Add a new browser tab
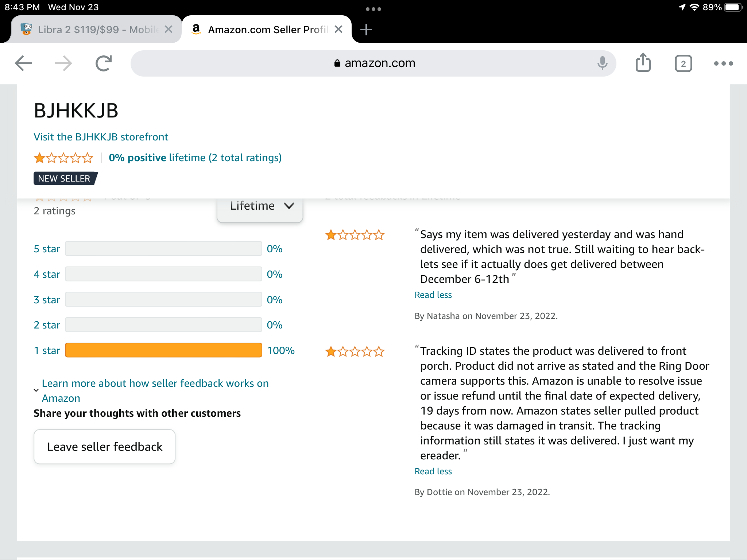This screenshot has height=560, width=747. (366, 30)
